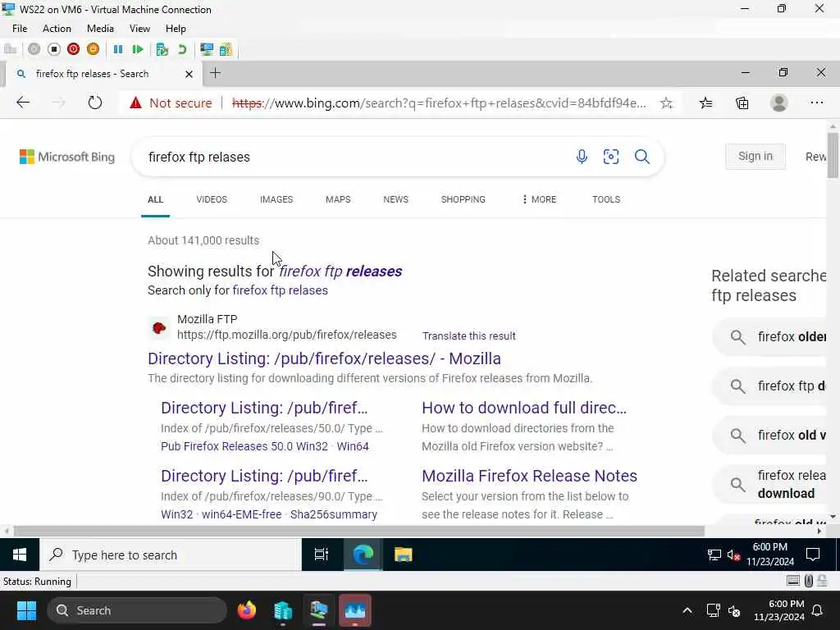Image resolution: width=840 pixels, height=630 pixels.
Task: Click Translate this result
Action: point(468,336)
